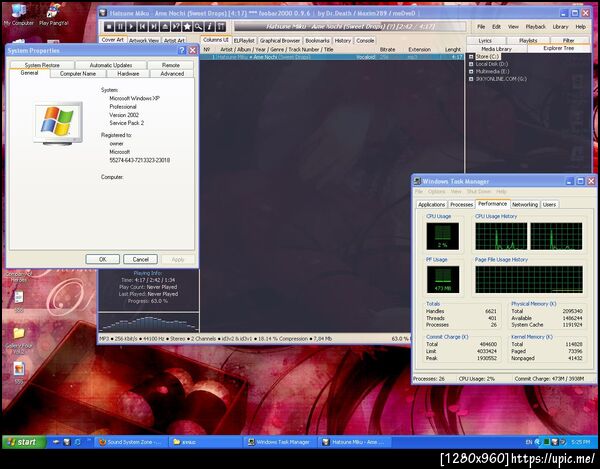Click the info 'i' icon in foobar2000 toolbar

coord(209,26)
